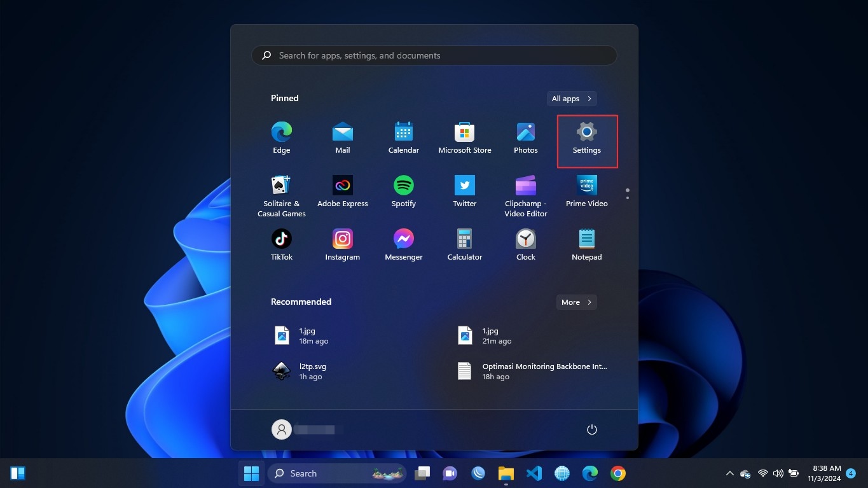868x488 pixels.
Task: Expand More recommended files
Action: 576,302
